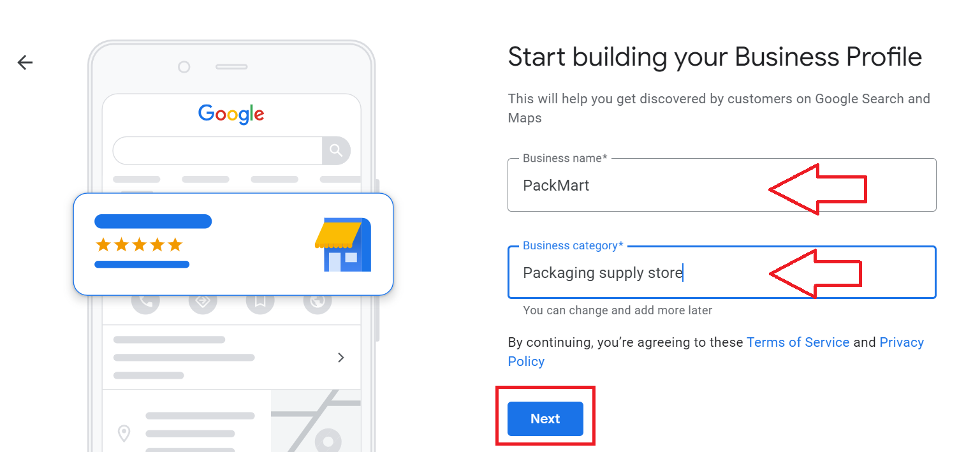Click the search bar in phone mockup
Image resolution: width=980 pixels, height=452 pixels.
tap(217, 150)
